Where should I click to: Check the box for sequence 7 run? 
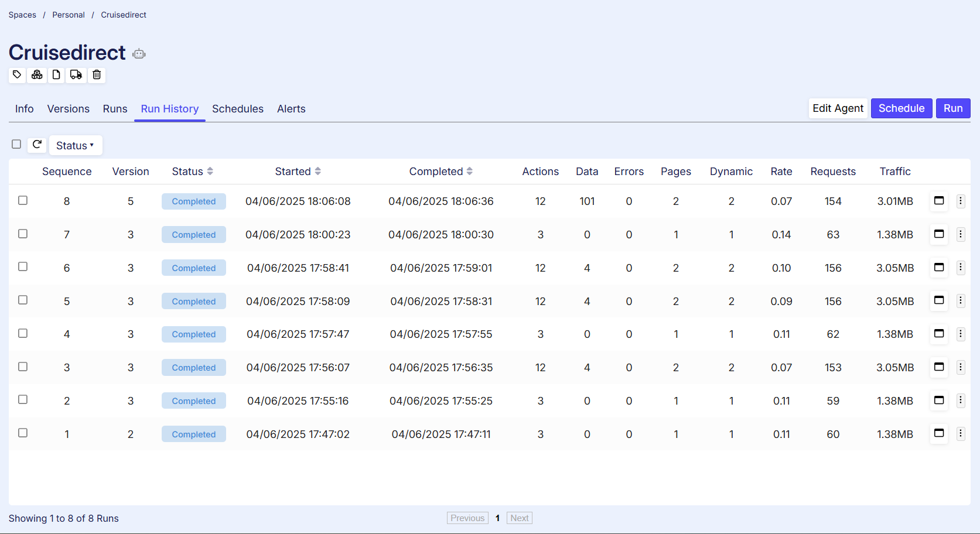click(x=23, y=234)
